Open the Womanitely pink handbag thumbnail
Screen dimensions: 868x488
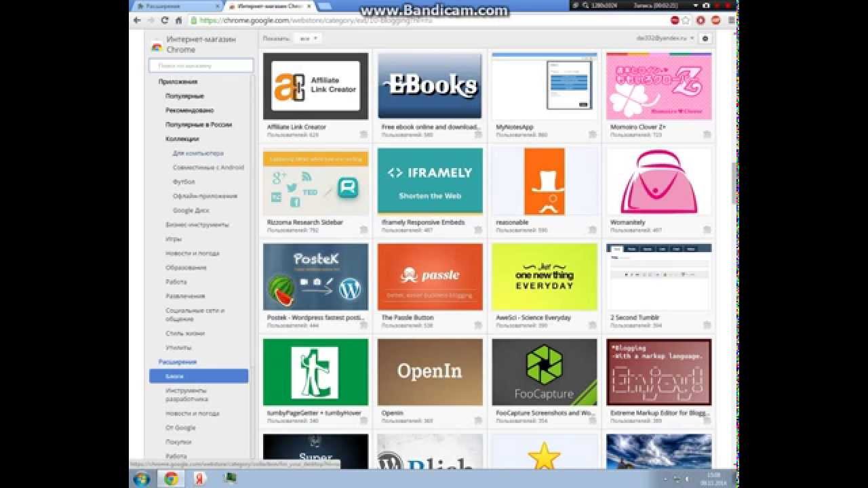point(658,182)
